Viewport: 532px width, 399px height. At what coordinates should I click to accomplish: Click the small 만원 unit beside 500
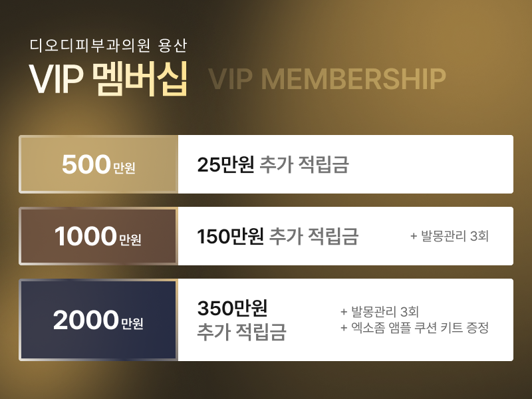click(124, 168)
